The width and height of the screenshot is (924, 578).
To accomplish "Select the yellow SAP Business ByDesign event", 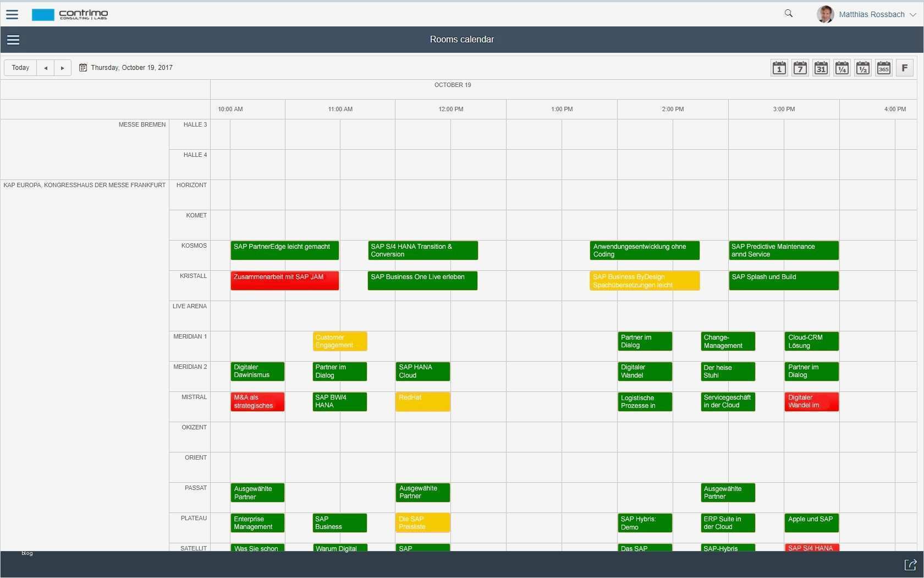I will pyautogui.click(x=645, y=281).
